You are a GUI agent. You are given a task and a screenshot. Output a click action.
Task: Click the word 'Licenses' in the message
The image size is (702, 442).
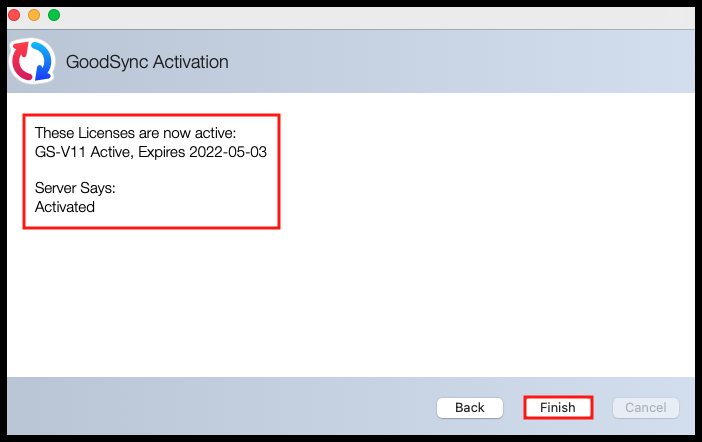click(x=105, y=133)
